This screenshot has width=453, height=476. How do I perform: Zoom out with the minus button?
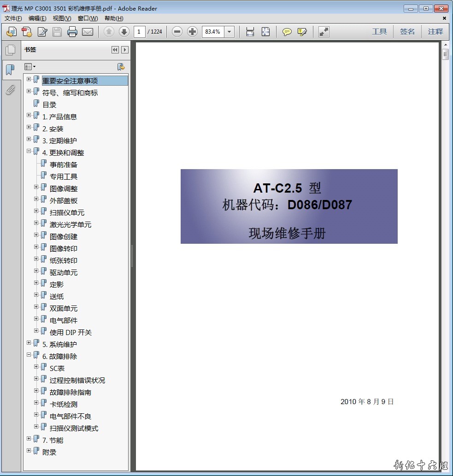tap(177, 32)
